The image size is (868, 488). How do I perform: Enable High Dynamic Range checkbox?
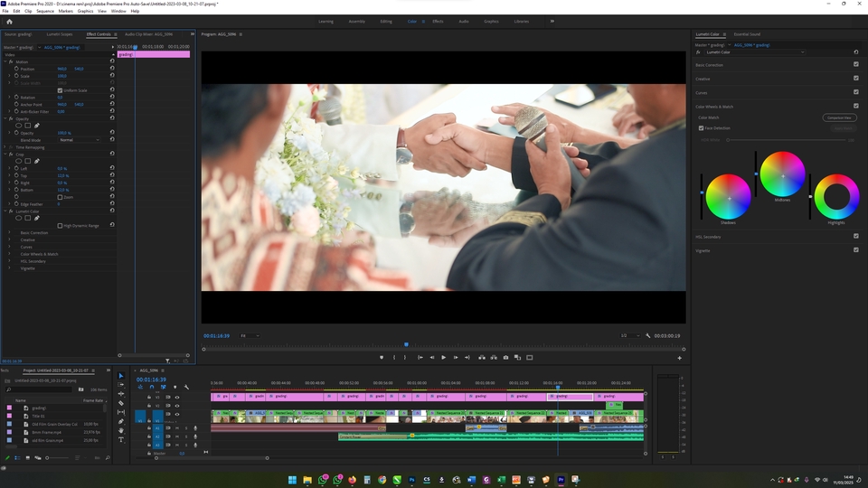[60, 226]
